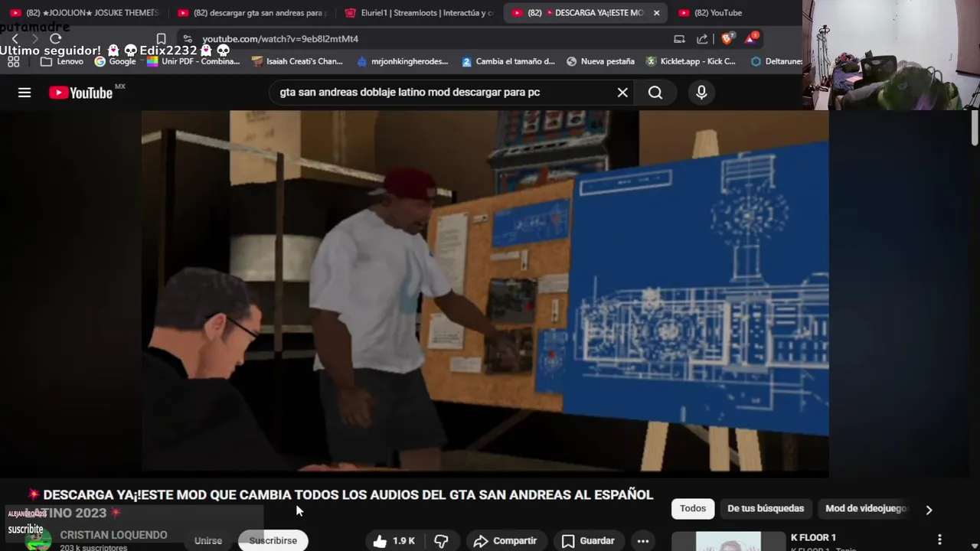Show more filter chips with right arrow

coord(929,510)
